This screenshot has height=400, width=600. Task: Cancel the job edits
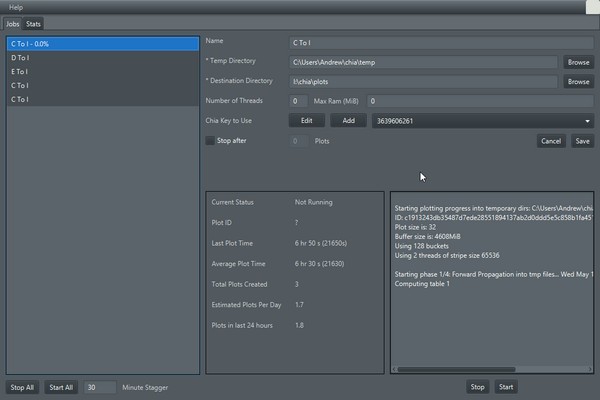pos(551,141)
